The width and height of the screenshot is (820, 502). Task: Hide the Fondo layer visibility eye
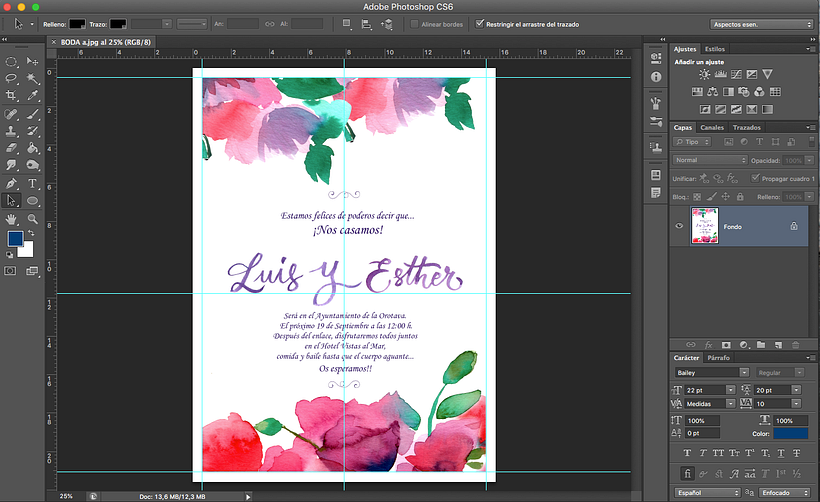(679, 226)
